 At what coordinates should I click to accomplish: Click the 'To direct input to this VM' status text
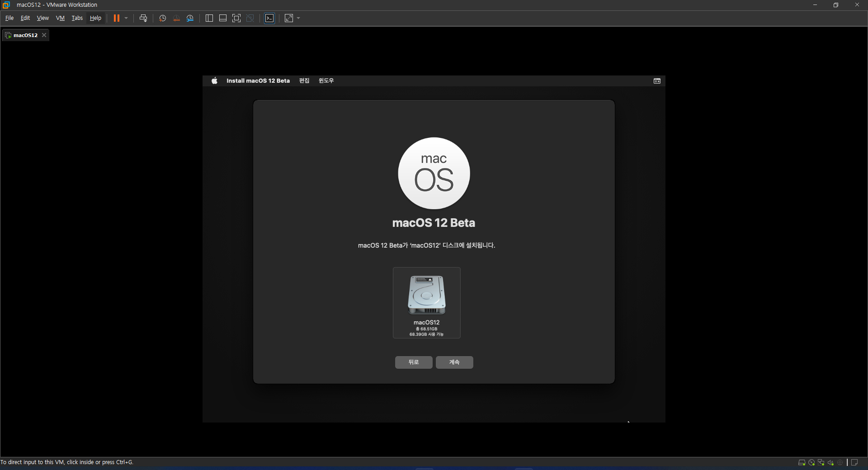pyautogui.click(x=67, y=462)
